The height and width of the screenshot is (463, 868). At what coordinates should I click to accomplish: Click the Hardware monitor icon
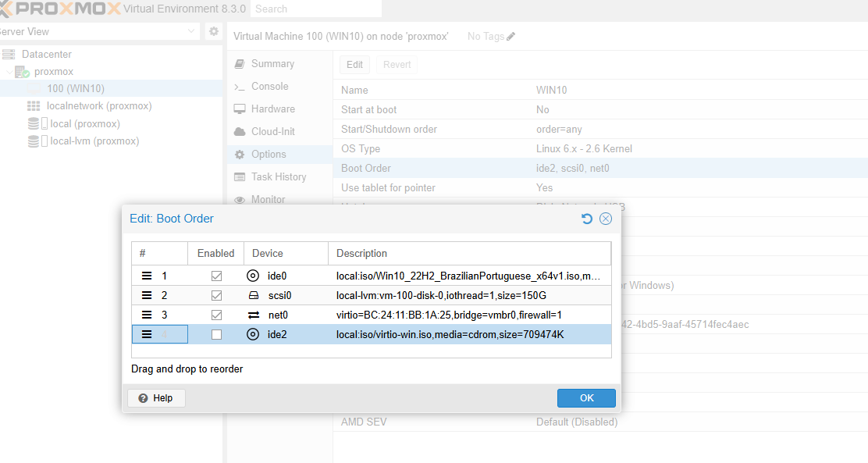tap(240, 109)
